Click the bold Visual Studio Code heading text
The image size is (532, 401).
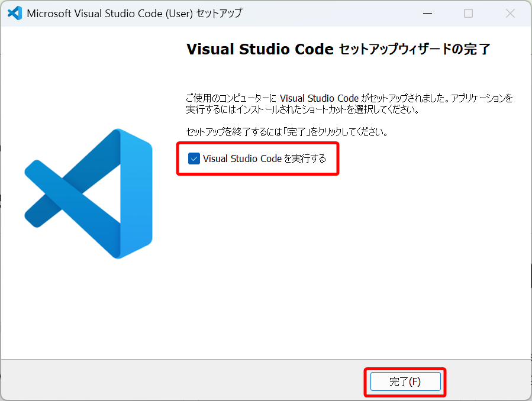[260, 49]
